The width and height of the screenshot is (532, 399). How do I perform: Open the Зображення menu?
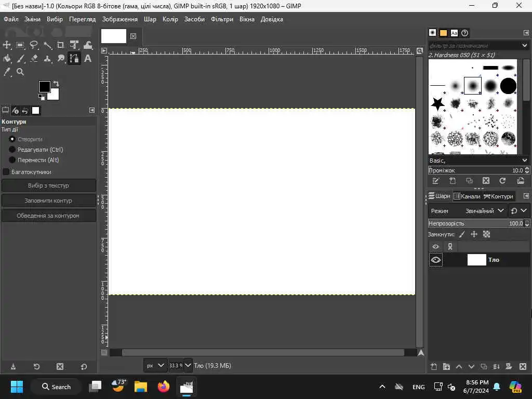(x=120, y=19)
